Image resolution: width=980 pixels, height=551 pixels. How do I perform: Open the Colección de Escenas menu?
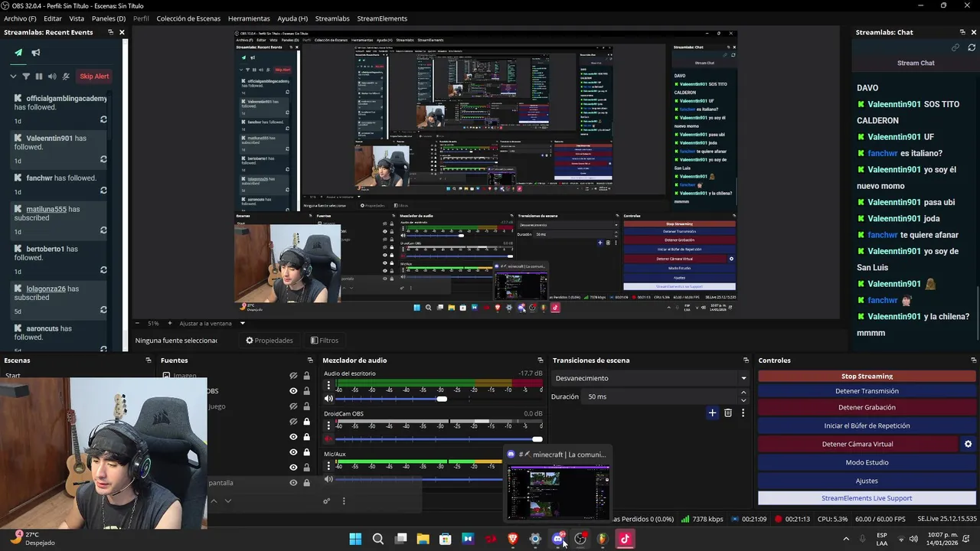[188, 18]
